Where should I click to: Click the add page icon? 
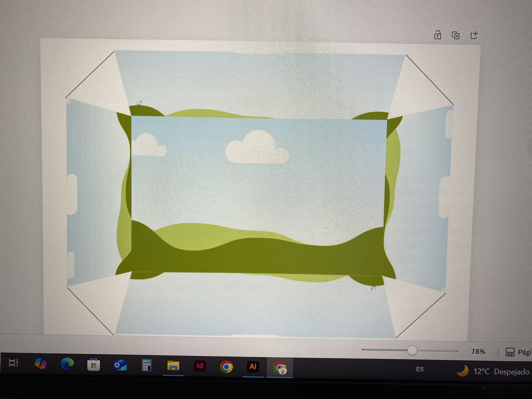[x=474, y=35]
